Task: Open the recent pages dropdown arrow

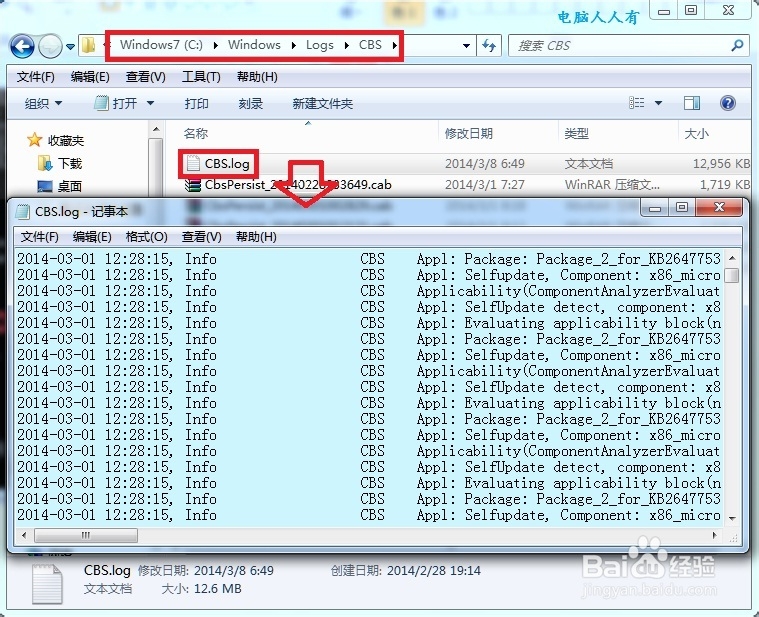Action: (x=71, y=46)
